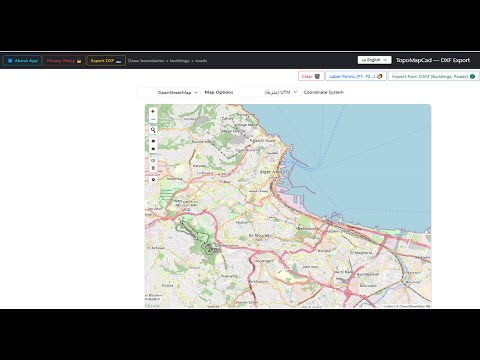Open the UTM coordinate system dropdown
Image resolution: width=480 pixels, height=360 pixels.
(x=268, y=92)
